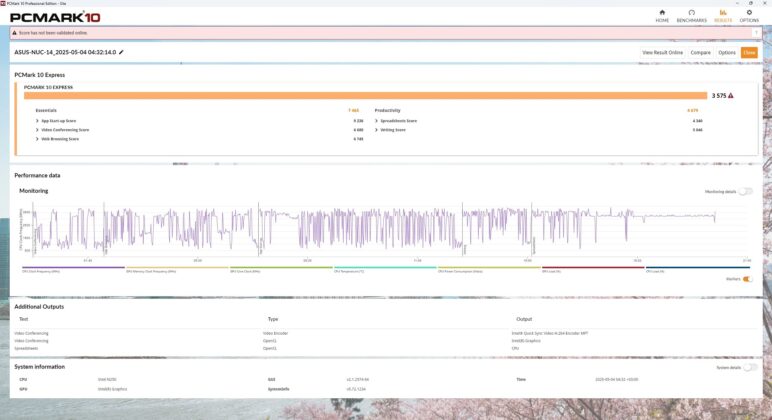Screen dimensions: 772x420
Task: Click the warning triangle beside score 3 575
Action: (x=731, y=96)
